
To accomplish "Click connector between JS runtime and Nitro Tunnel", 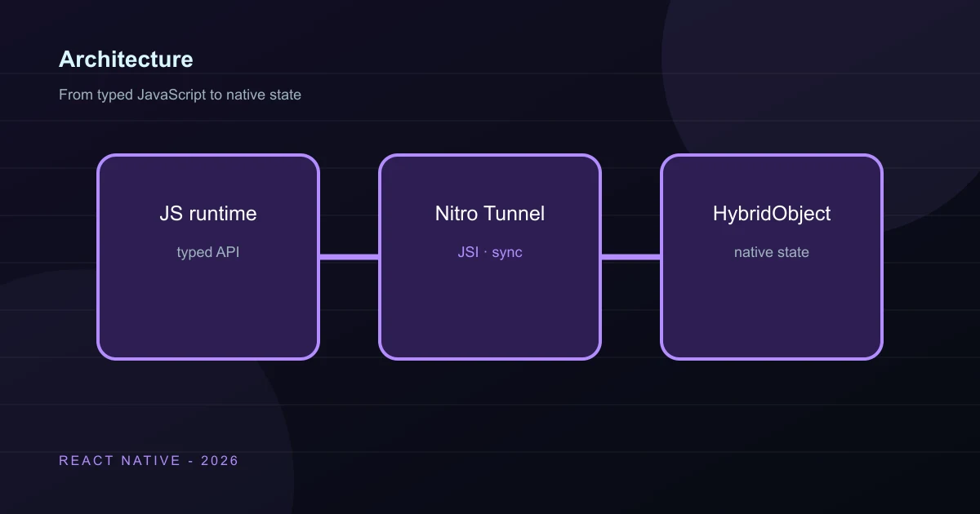I will point(349,257).
